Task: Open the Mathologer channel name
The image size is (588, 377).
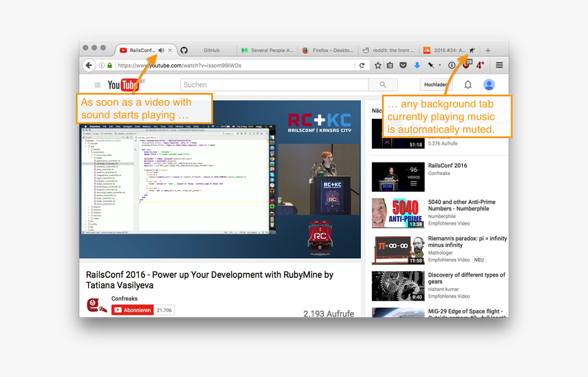Action: tap(440, 253)
